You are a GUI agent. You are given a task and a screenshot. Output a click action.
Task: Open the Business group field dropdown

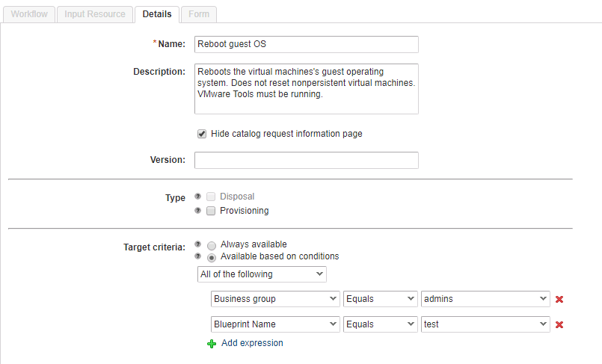pyautogui.click(x=275, y=299)
